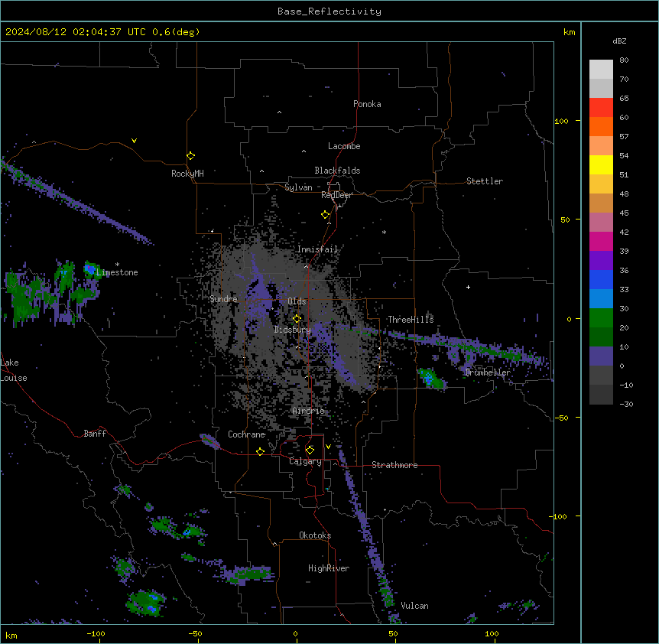Click the white asterisk marker beside Limestone
659x644 pixels.
tap(117, 264)
